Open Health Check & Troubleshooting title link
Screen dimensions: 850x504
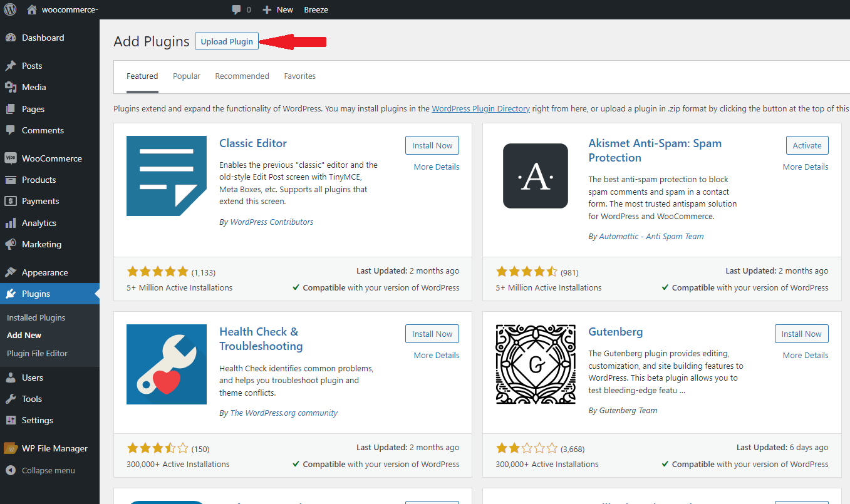click(261, 339)
